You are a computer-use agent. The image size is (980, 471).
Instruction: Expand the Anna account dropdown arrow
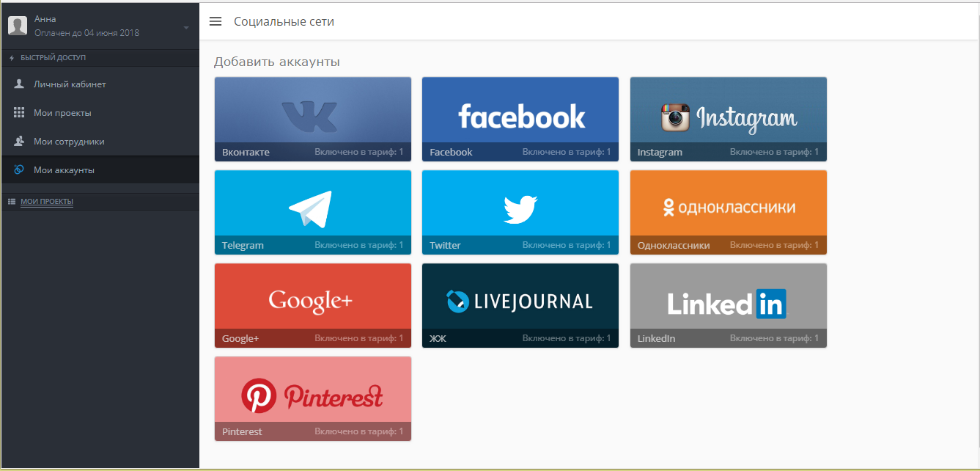186,28
